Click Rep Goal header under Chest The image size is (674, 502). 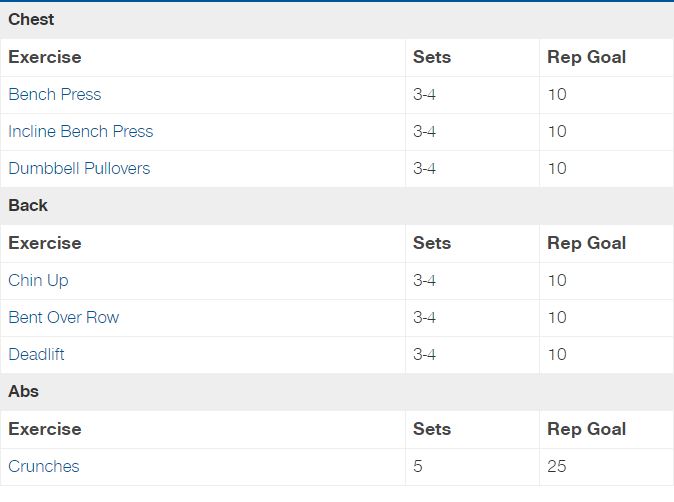587,57
